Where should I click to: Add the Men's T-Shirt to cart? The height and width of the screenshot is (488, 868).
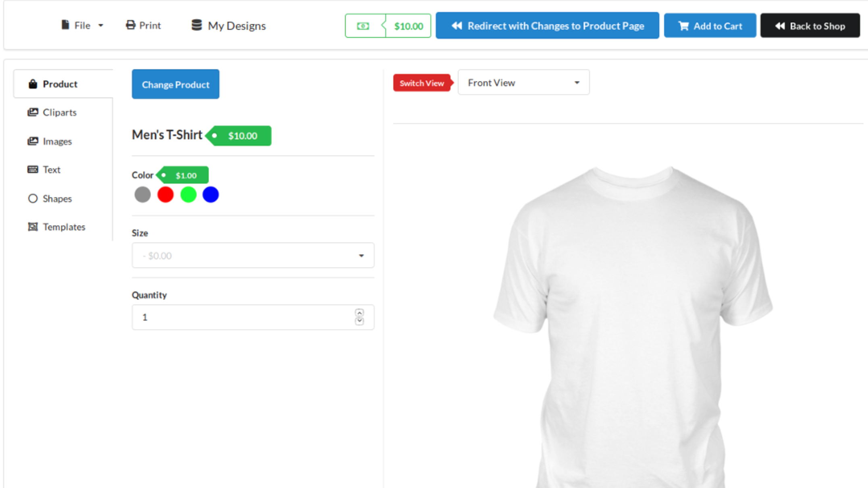(710, 25)
